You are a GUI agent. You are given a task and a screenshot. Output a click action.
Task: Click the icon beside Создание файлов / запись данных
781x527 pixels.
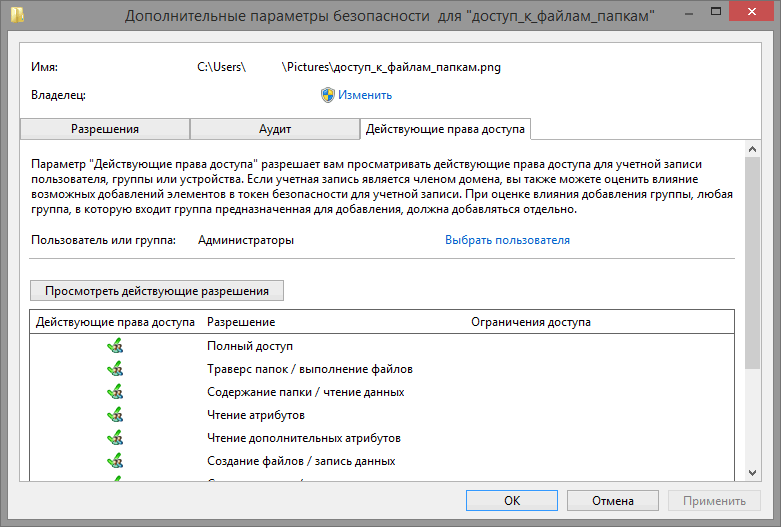click(115, 461)
